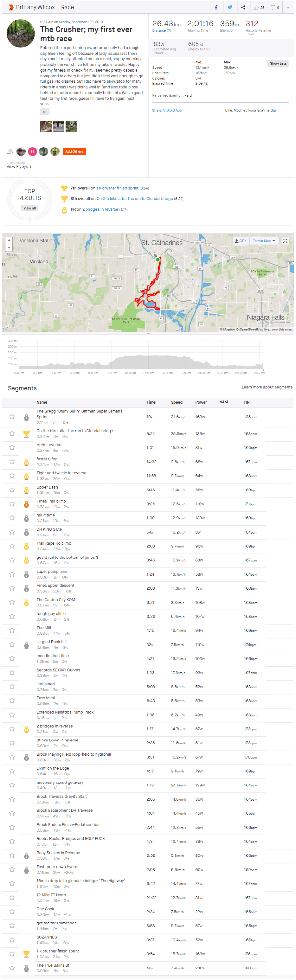Viewport: 296px width, 980px height.
Task: Share activity on Facebook
Action: (x=216, y=7)
